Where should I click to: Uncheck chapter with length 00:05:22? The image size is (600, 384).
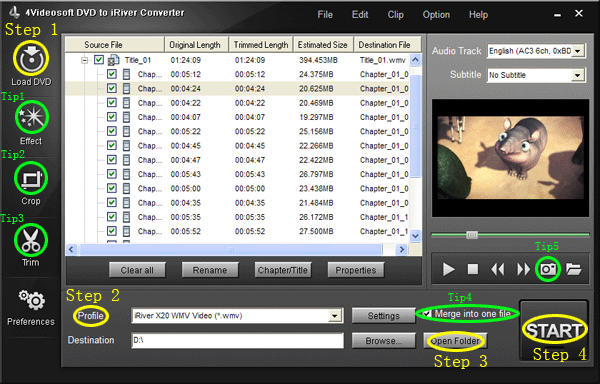(x=112, y=131)
